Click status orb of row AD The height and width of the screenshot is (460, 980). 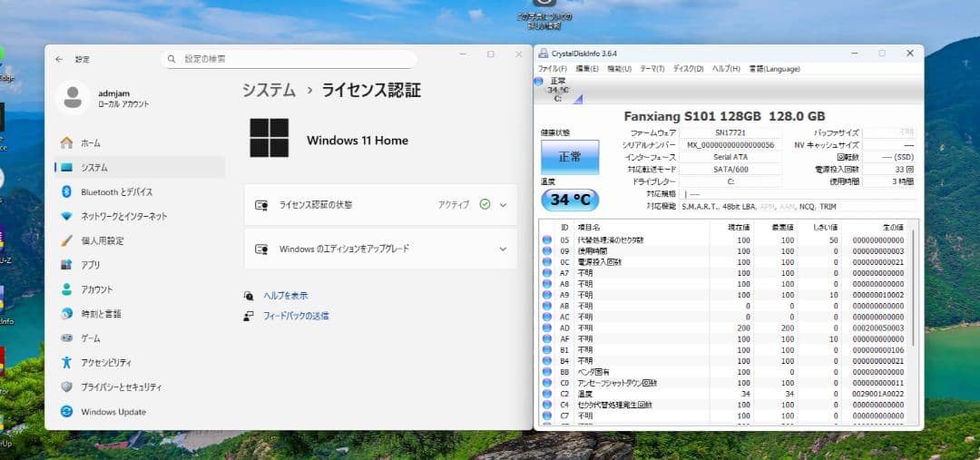pos(547,328)
